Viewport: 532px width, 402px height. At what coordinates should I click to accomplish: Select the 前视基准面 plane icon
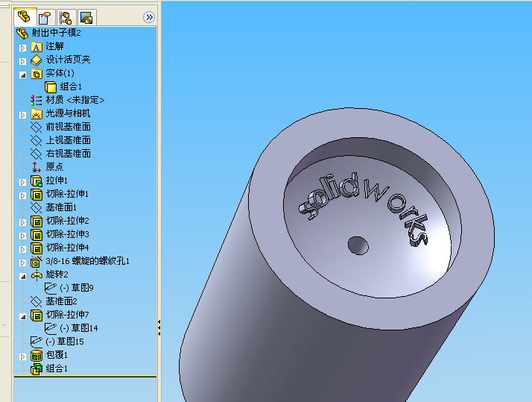coord(37,127)
